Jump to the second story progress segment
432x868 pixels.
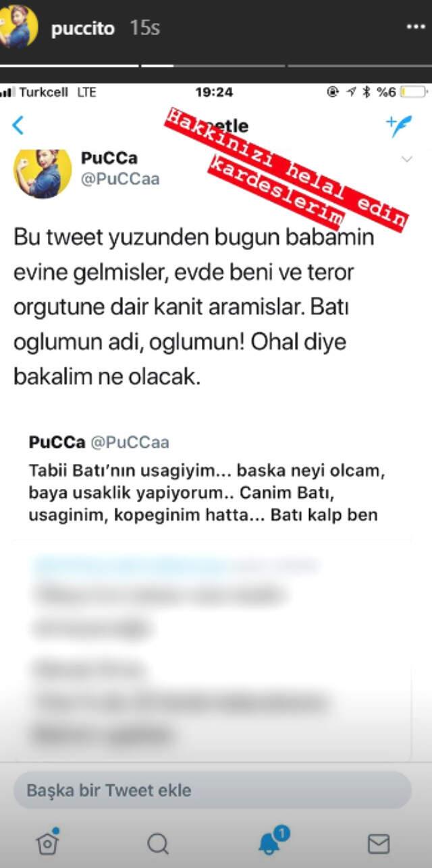pyautogui.click(x=214, y=65)
